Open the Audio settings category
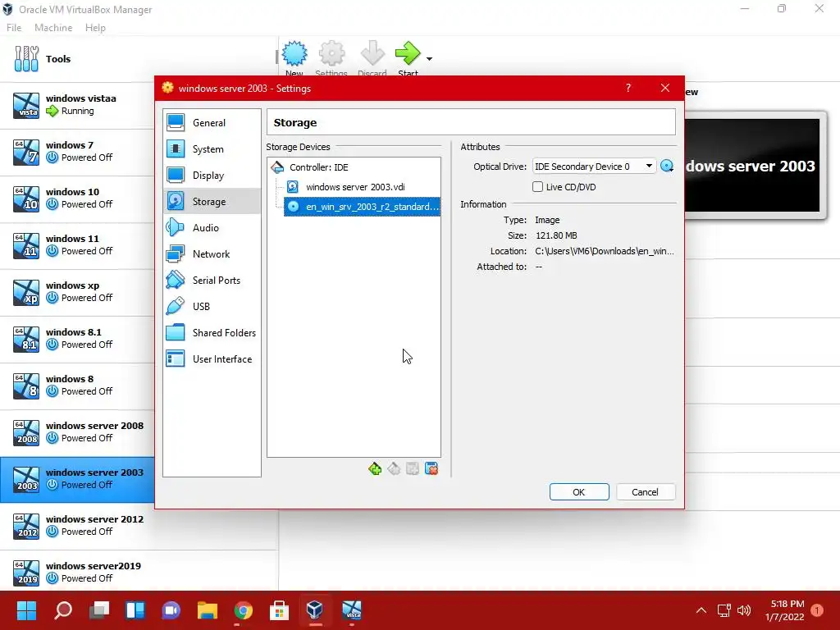 click(212, 228)
